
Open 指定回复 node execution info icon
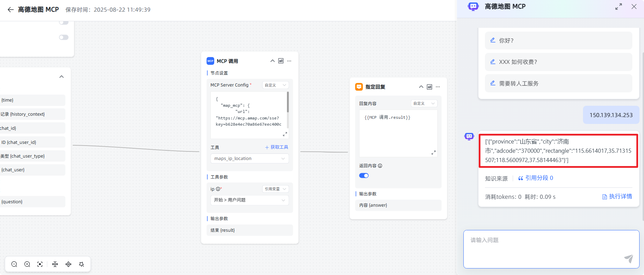point(429,87)
